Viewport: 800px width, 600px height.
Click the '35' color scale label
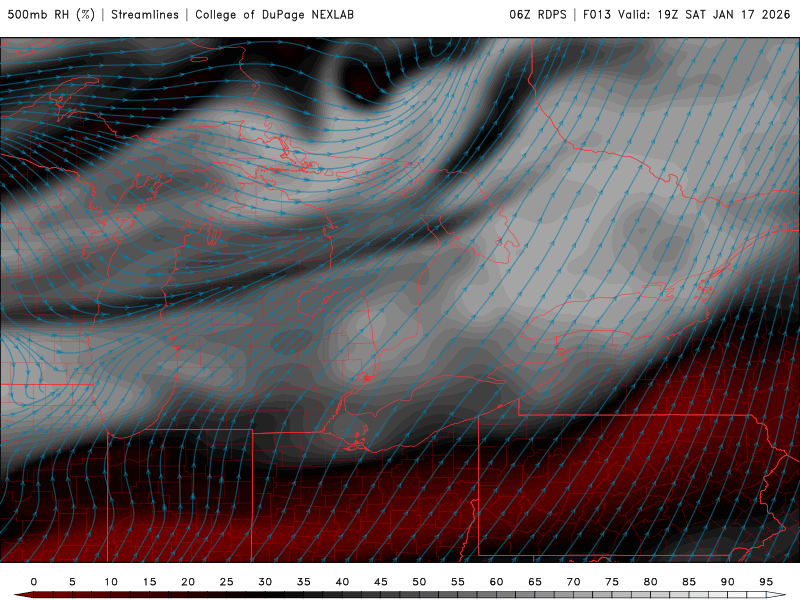click(304, 582)
